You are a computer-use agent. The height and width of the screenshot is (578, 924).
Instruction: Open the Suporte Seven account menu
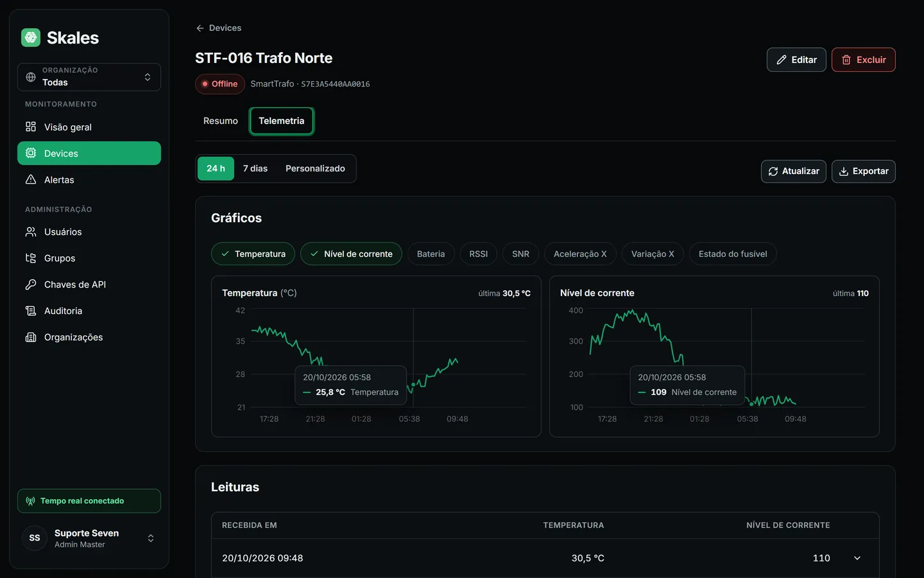[89, 538]
